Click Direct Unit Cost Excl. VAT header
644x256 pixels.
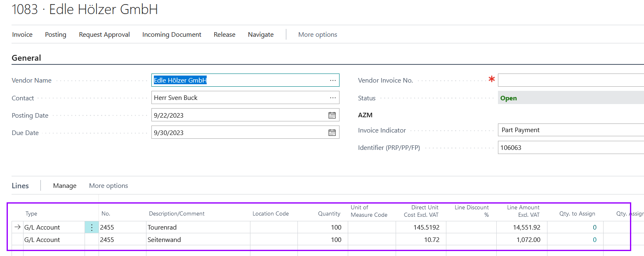(x=421, y=211)
